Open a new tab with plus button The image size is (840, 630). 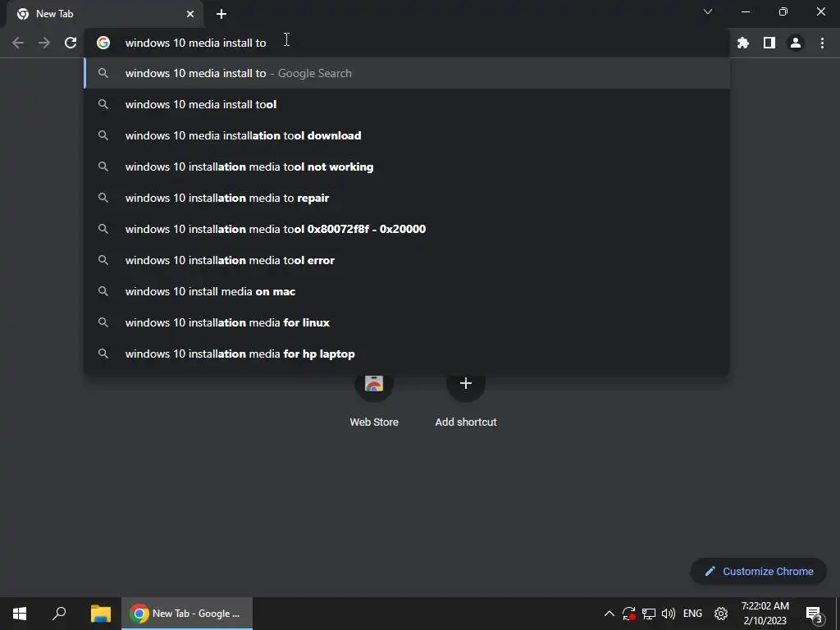(x=221, y=14)
